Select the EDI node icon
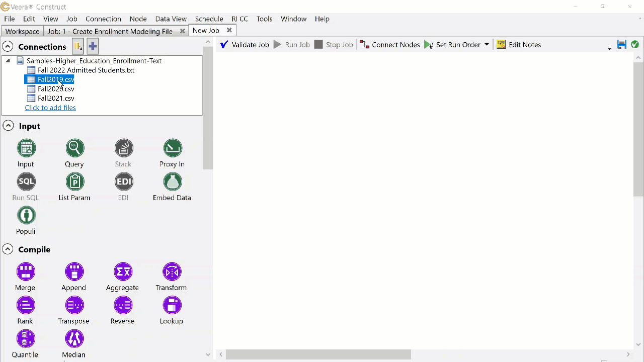Screen dimensions: 644x362 click(x=124, y=182)
